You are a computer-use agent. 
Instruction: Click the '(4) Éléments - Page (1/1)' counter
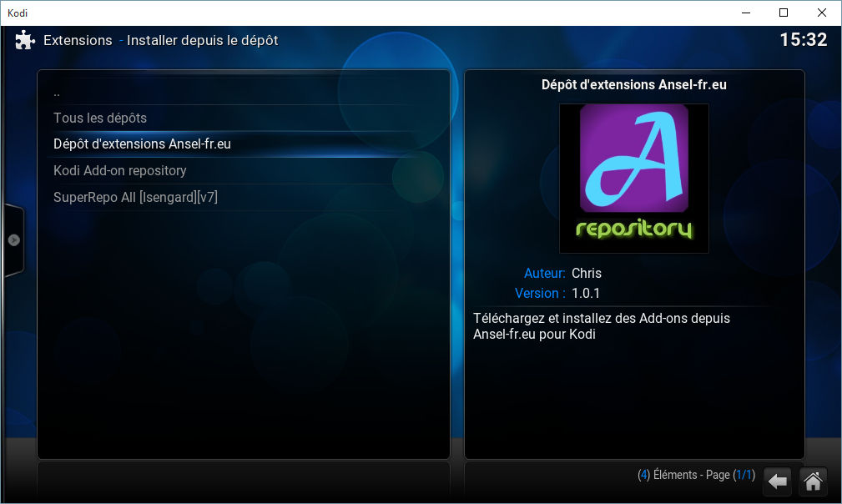coord(697,475)
